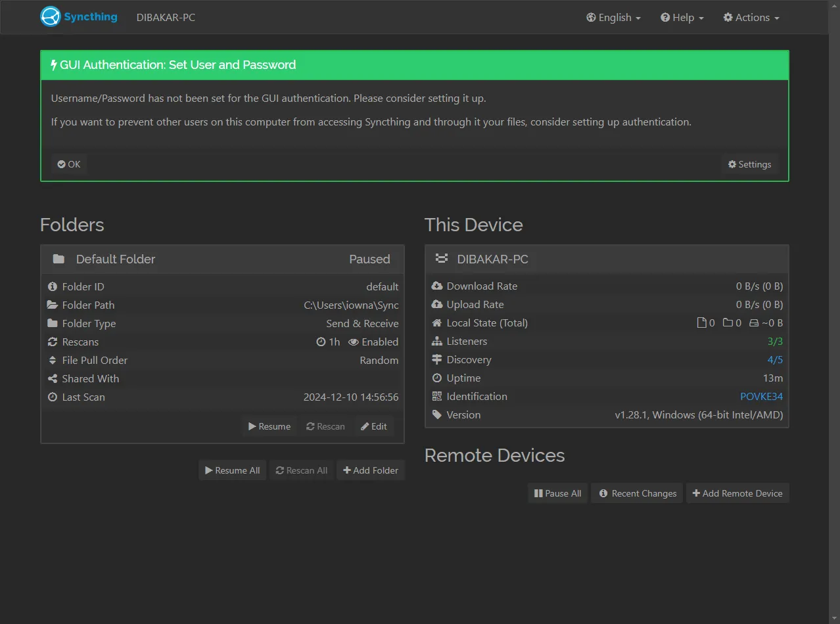Viewport: 840px width, 624px height.
Task: Click the DIBAKAR-PC name in navbar
Action: click(x=166, y=18)
